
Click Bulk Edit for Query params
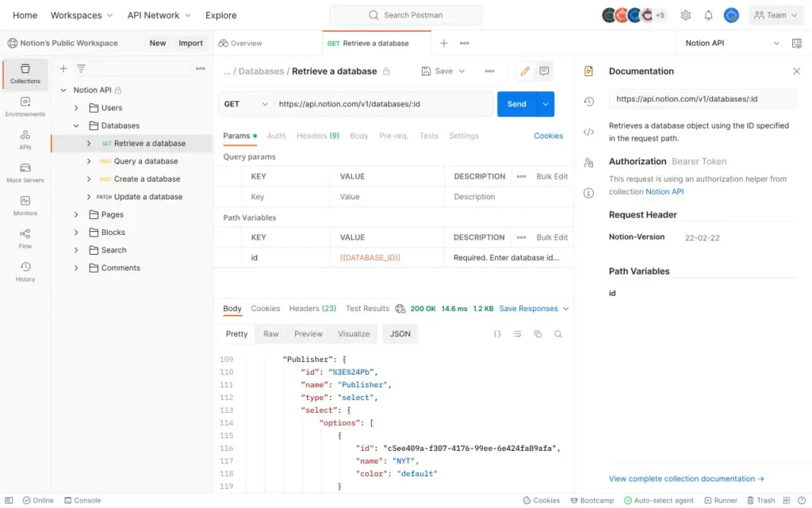552,176
